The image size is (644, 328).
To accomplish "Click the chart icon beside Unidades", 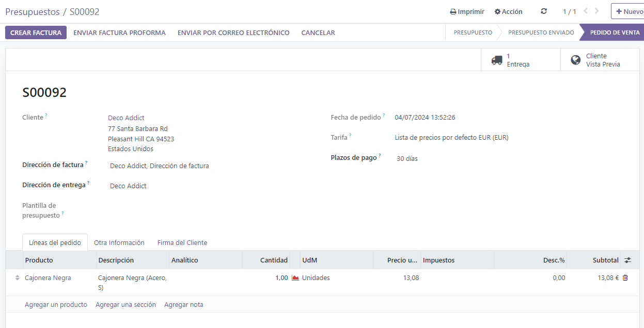I will tap(294, 277).
